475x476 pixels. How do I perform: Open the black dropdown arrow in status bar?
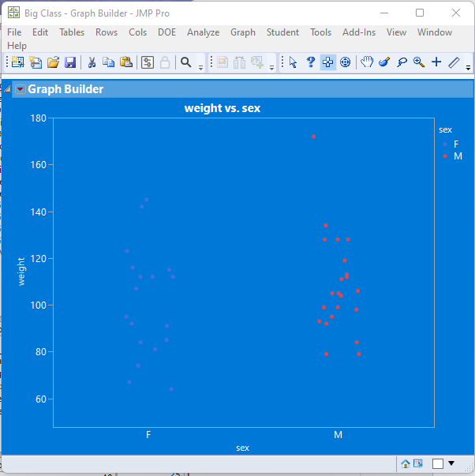(x=451, y=463)
